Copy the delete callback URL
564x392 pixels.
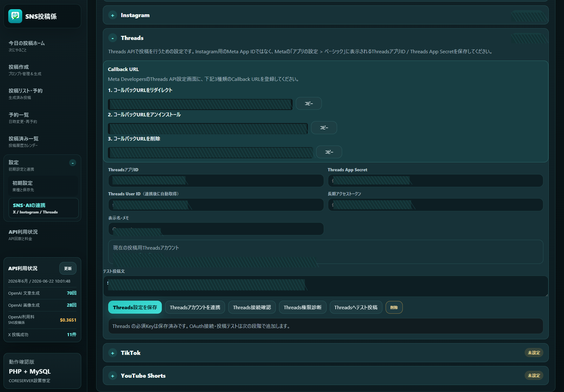click(329, 152)
